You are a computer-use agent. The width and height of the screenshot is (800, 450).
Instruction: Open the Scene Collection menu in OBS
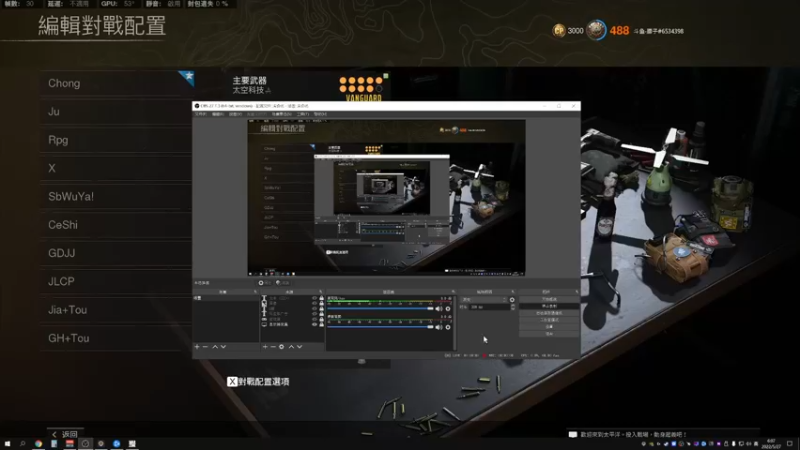[281, 114]
